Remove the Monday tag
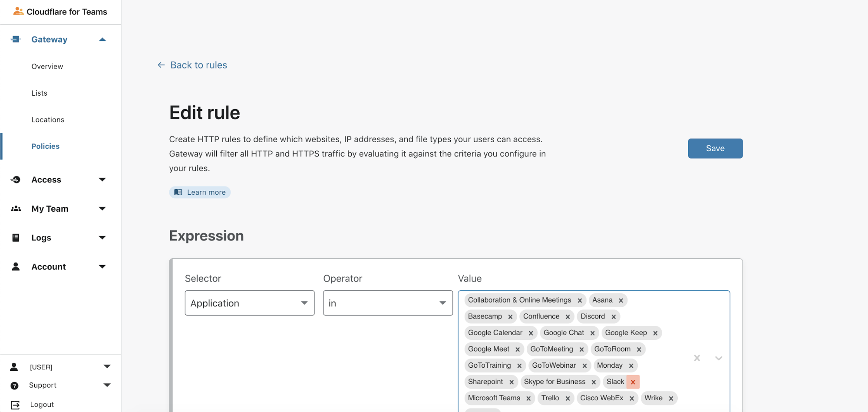 (631, 366)
